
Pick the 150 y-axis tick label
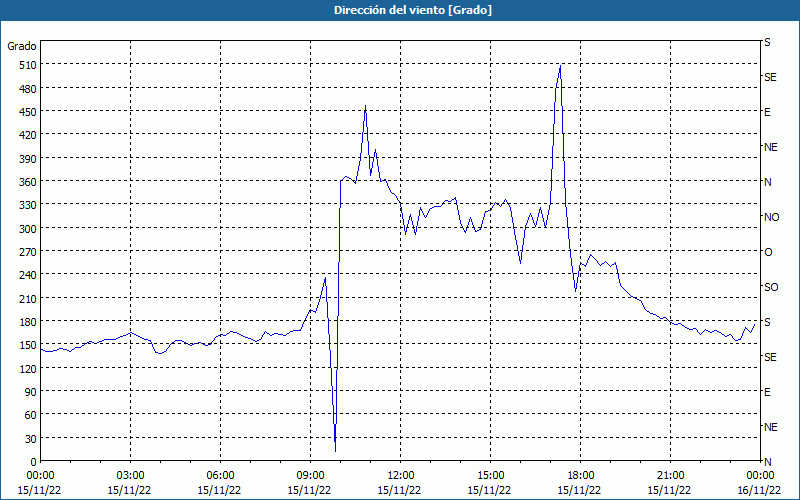click(x=28, y=345)
